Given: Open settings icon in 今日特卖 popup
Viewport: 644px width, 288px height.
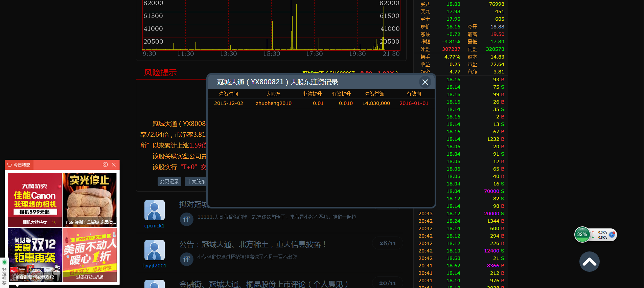Looking at the screenshot, I should tap(105, 164).
